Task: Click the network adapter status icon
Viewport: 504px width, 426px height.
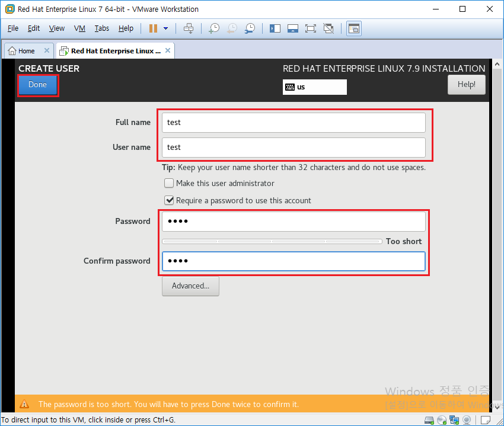Action: tap(454, 420)
